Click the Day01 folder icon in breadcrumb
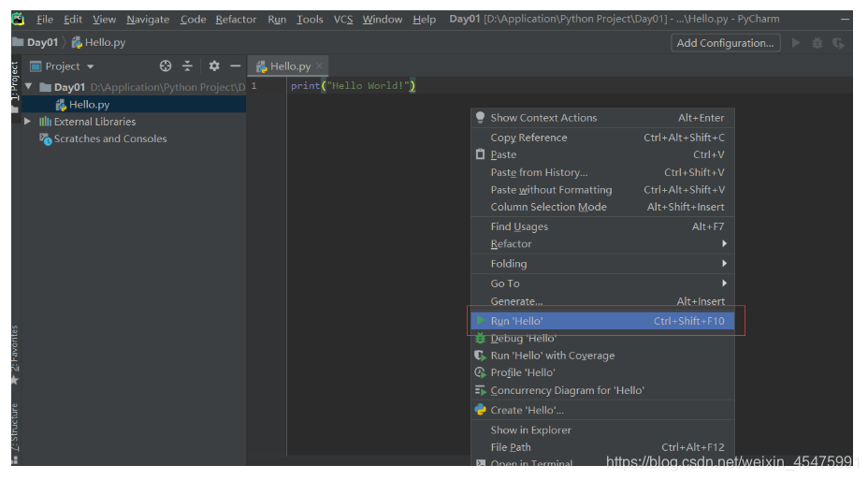Image resolution: width=868 pixels, height=480 pixels. [18, 42]
